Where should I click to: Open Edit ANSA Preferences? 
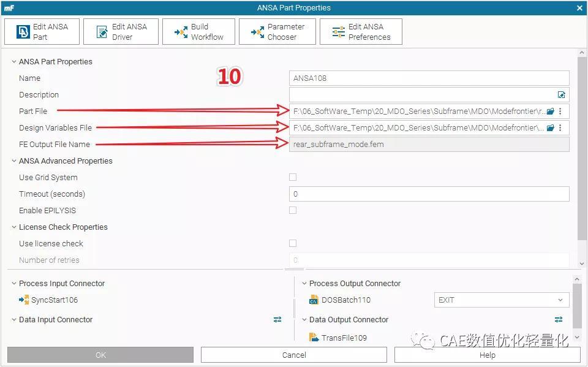tap(361, 32)
